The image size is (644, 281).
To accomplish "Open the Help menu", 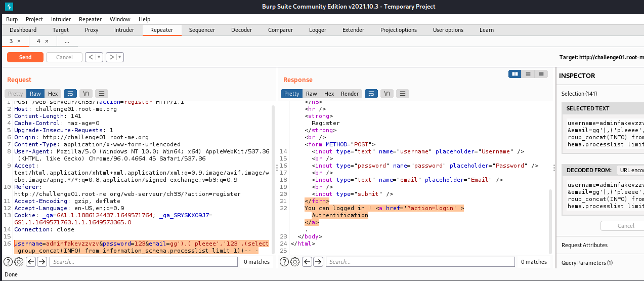I will tap(144, 19).
